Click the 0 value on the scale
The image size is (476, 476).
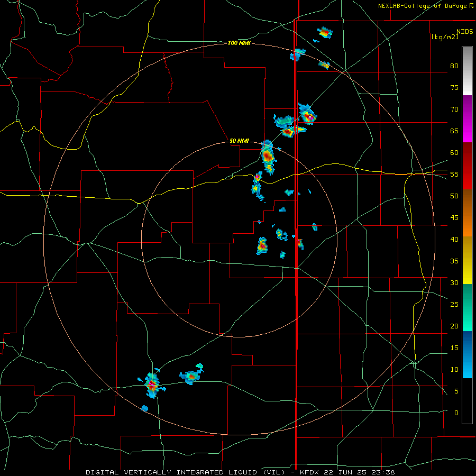click(456, 413)
